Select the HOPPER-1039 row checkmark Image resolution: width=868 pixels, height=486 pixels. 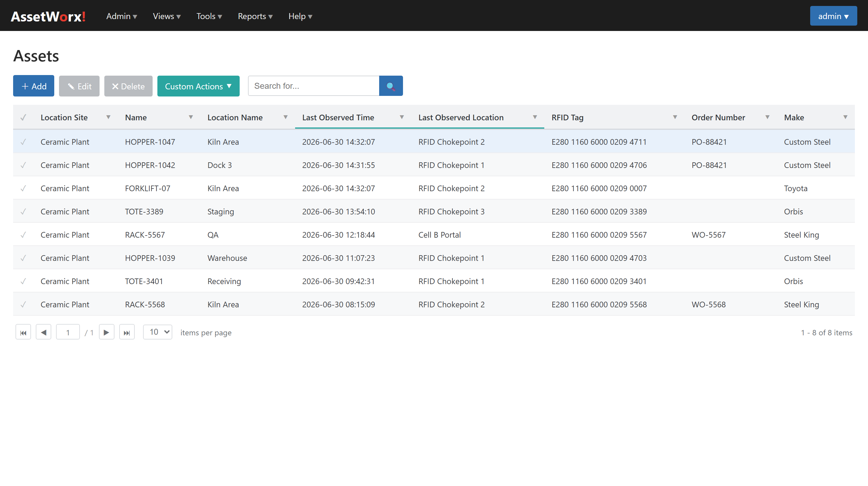tap(23, 258)
